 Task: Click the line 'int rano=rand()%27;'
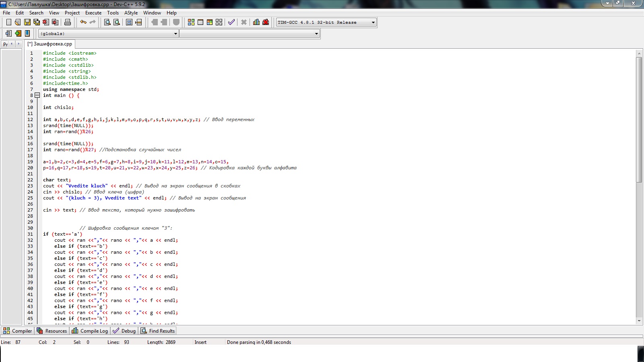70,150
